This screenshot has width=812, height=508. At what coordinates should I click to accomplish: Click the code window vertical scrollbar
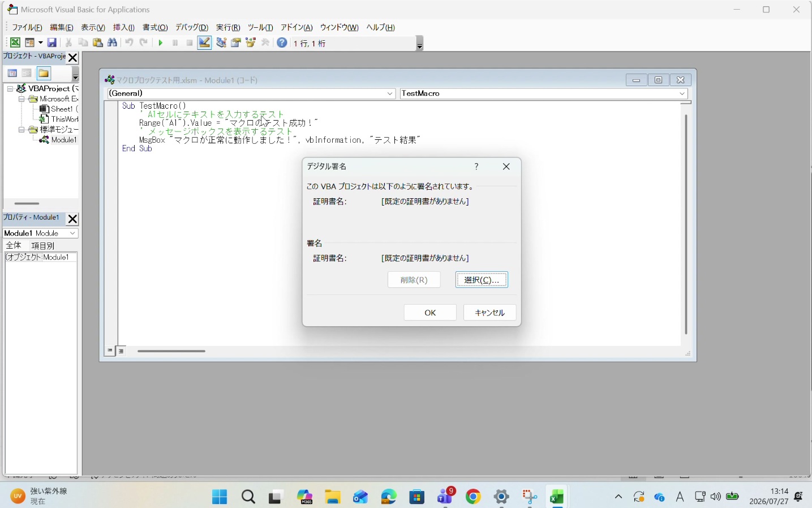point(686,224)
